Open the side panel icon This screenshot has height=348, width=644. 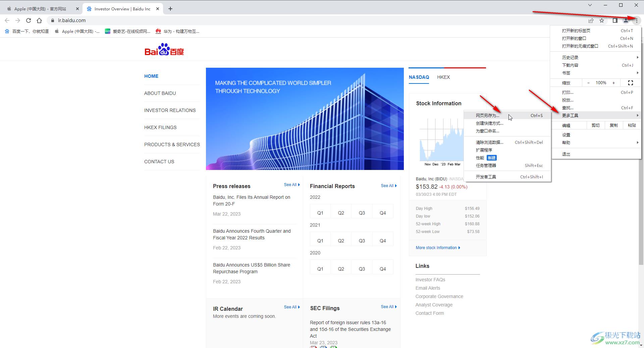[x=615, y=20]
